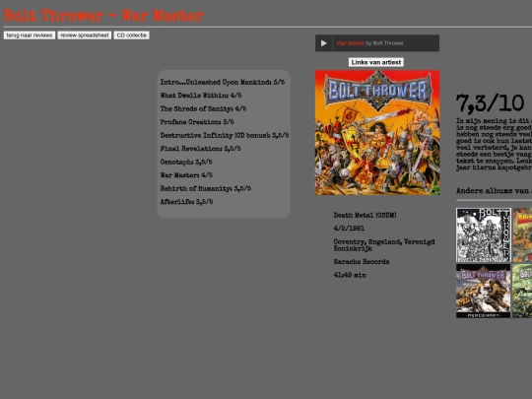Open 'Links van artiest' button
This screenshot has height=399, width=532.
[376, 62]
